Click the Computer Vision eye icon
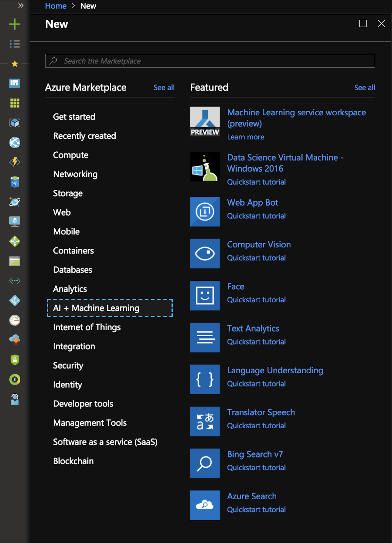Screen dimensions: 392x543 click(x=205, y=254)
